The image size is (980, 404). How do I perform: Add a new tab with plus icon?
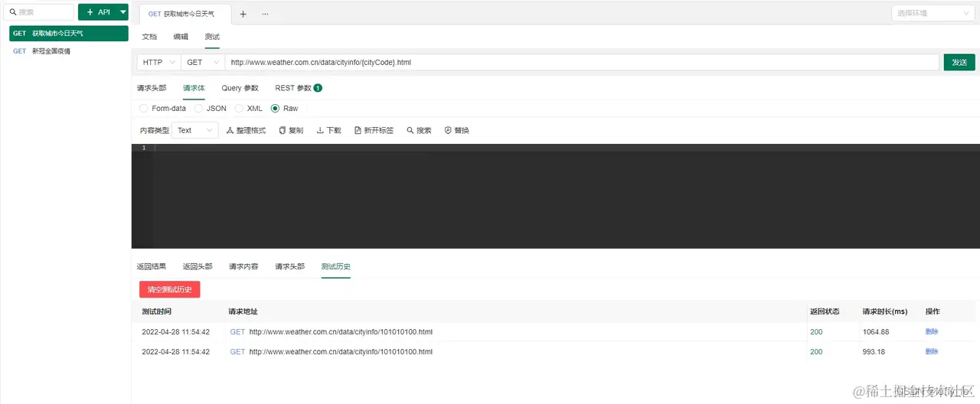pyautogui.click(x=243, y=14)
